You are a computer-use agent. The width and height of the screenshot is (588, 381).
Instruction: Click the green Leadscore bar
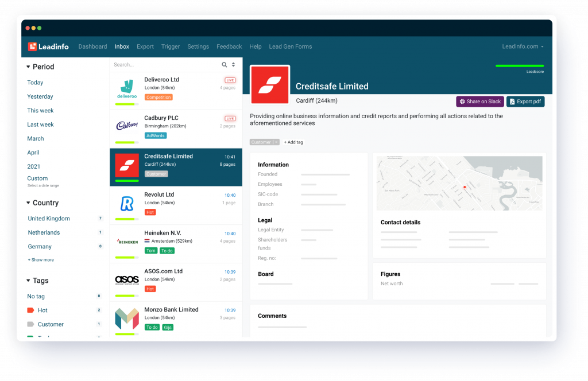[519, 66]
